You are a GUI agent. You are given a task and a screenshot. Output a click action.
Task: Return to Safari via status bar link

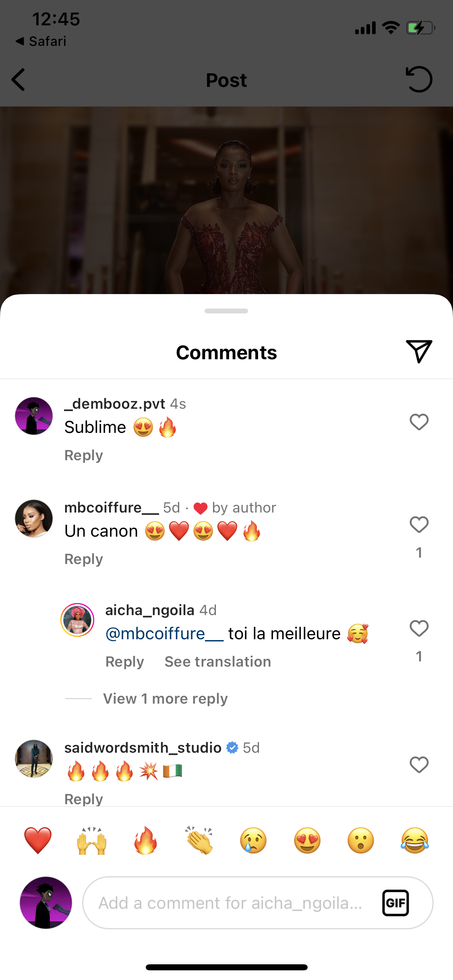point(41,41)
